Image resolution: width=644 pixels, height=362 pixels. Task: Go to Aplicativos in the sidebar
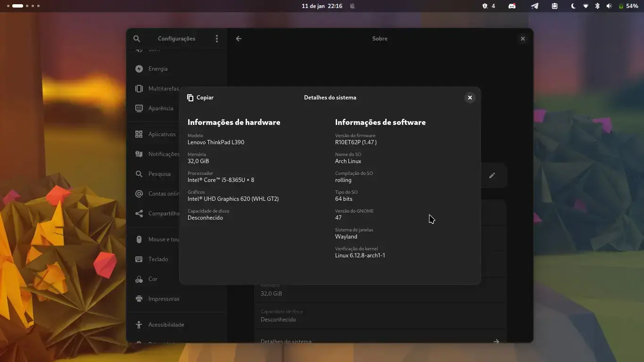[177, 134]
